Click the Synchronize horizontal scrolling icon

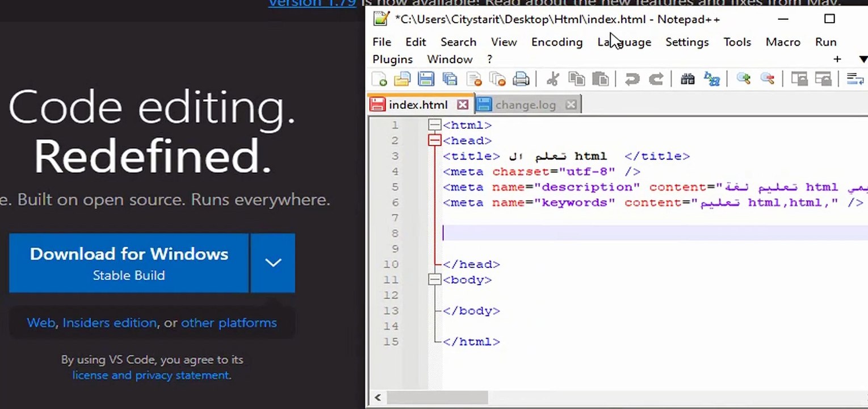pyautogui.click(x=823, y=79)
